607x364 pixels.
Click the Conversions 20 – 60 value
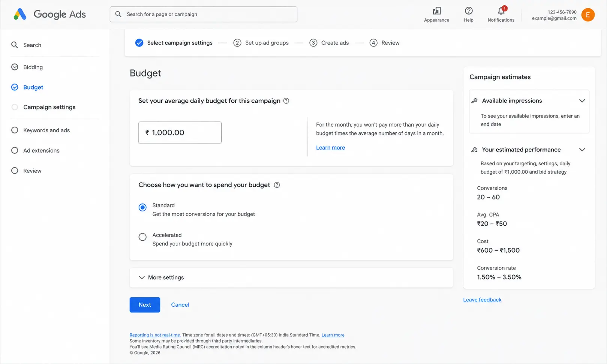pos(488,198)
